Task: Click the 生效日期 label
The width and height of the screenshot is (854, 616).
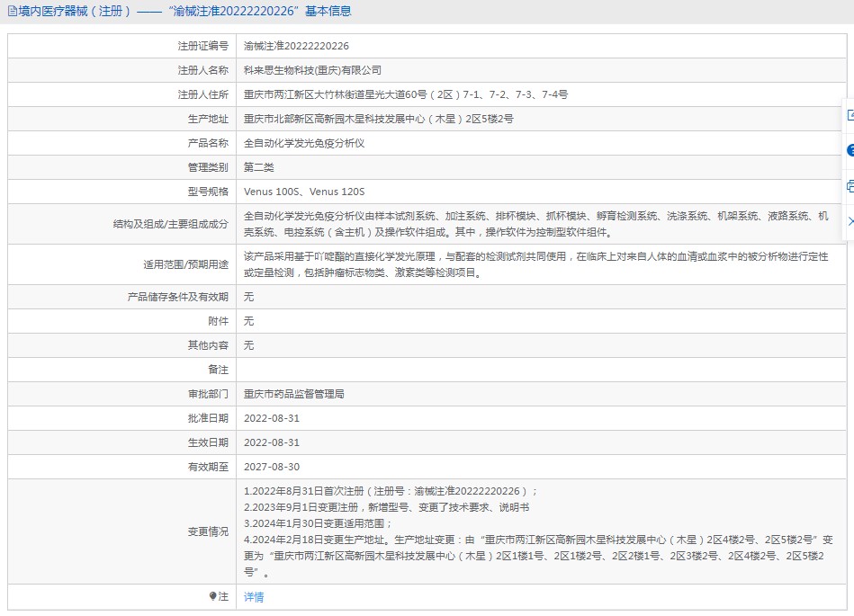Action: tap(208, 443)
